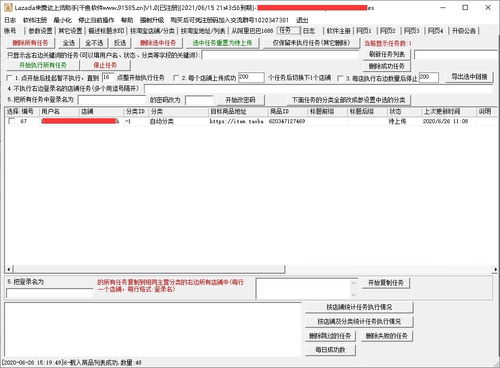Click the 全选 button
Screen dimensions: 500x368
coord(69,43)
